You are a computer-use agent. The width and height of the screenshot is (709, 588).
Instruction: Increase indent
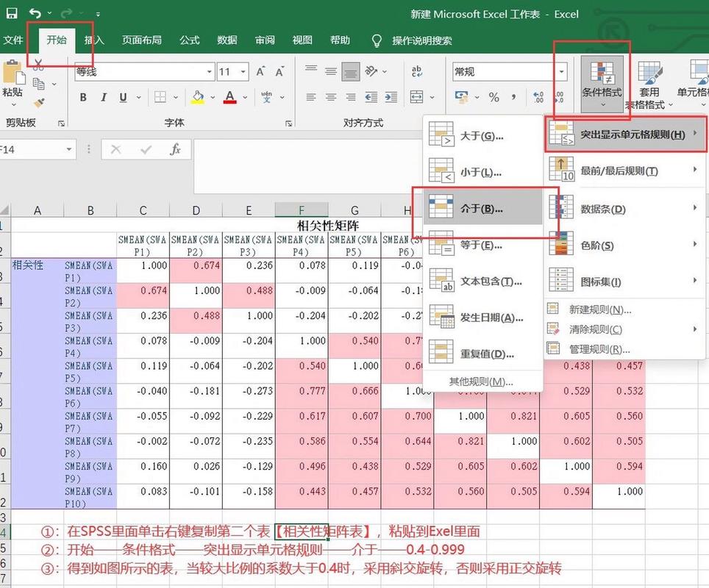(391, 97)
